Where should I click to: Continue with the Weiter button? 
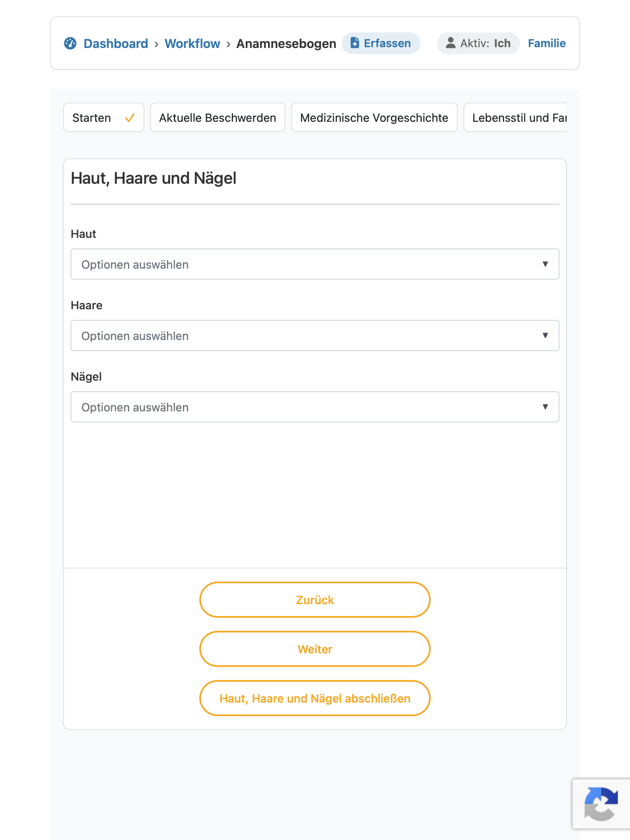click(x=315, y=649)
